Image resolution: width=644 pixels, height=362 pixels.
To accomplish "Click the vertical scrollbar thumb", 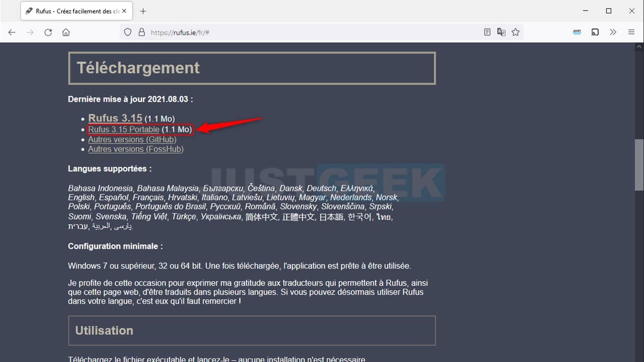I will click(x=639, y=164).
